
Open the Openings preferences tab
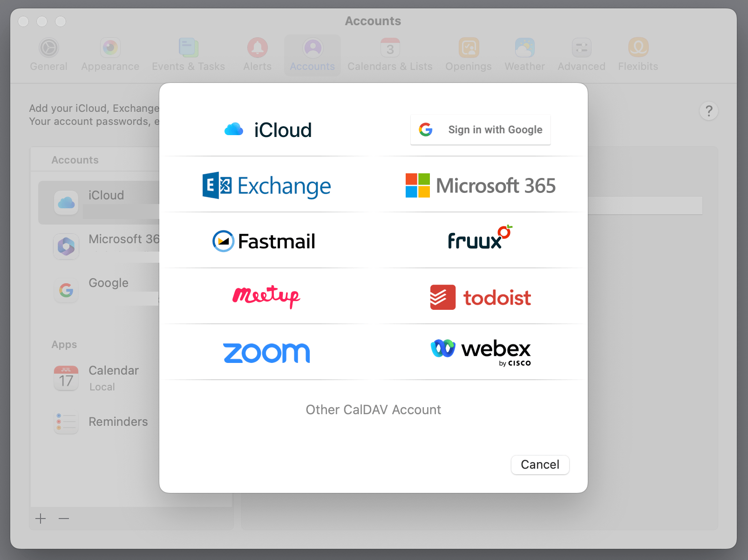(x=469, y=55)
